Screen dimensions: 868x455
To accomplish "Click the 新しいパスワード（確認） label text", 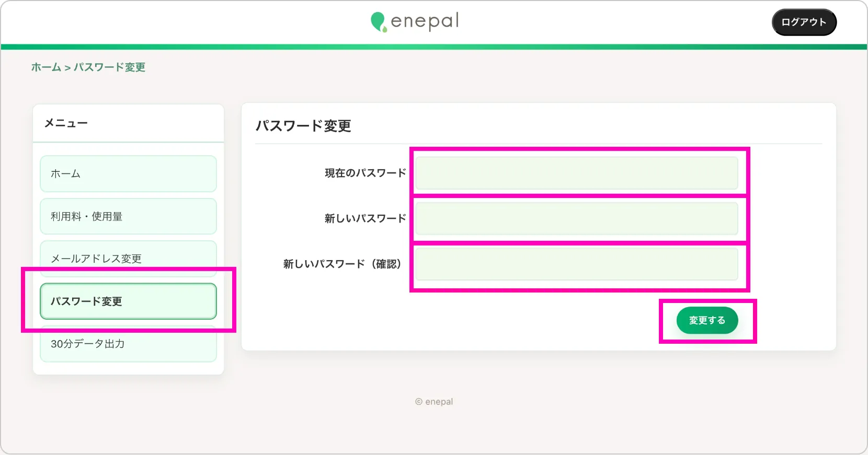I will [x=342, y=264].
